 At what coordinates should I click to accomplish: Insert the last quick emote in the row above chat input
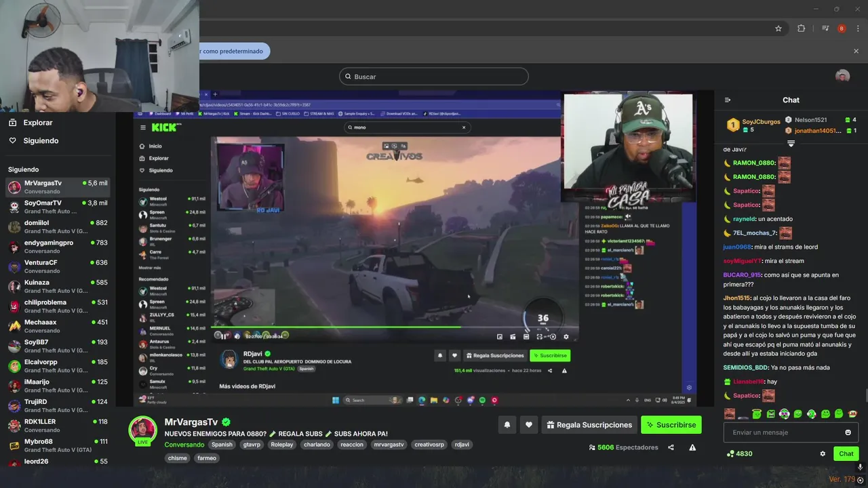point(852,413)
